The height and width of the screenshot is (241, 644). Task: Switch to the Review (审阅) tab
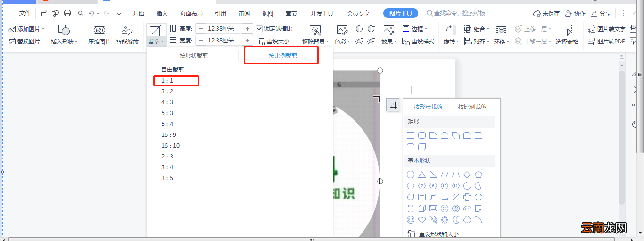point(244,13)
